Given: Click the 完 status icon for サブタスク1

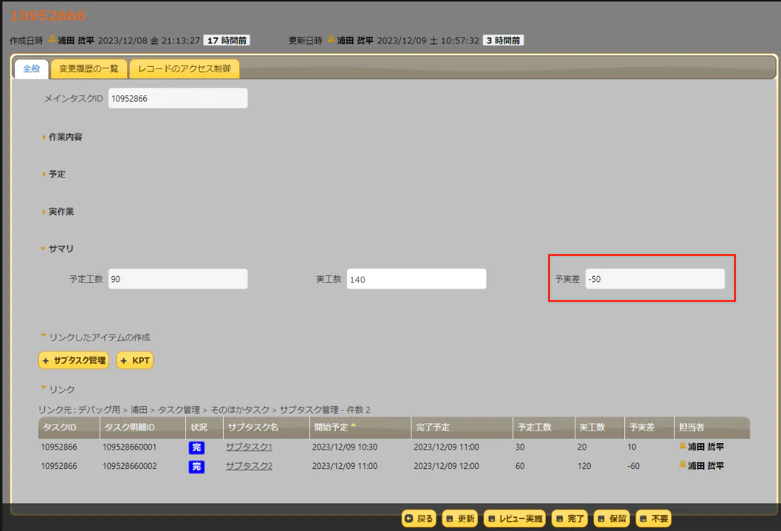Looking at the screenshot, I should click(x=197, y=447).
